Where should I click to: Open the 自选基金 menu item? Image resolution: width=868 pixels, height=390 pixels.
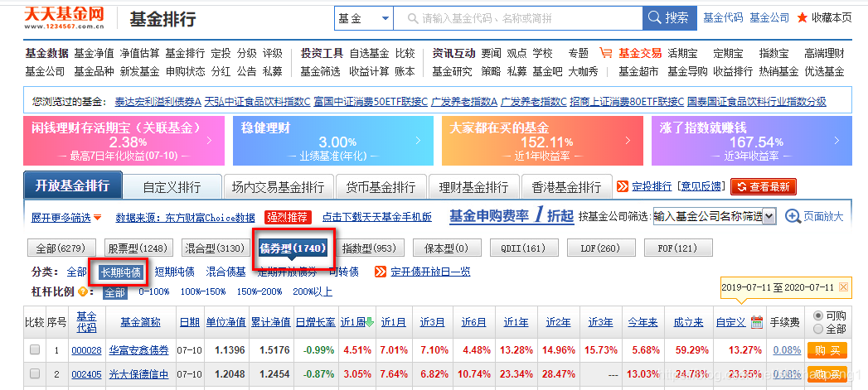point(369,53)
